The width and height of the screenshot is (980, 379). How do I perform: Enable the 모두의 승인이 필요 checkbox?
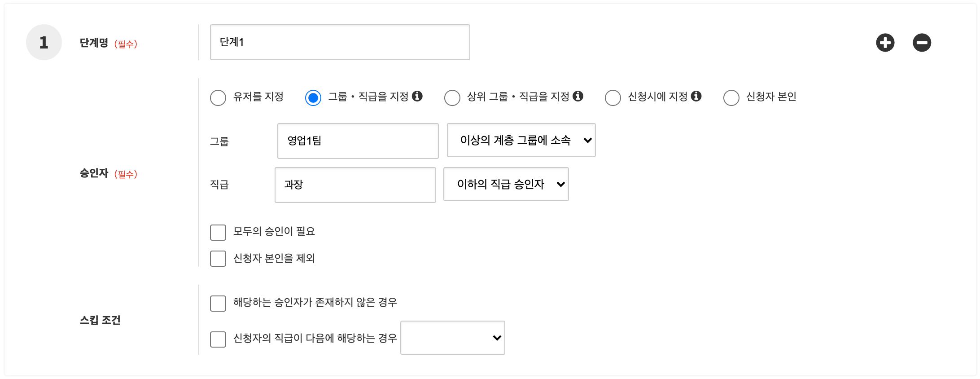[x=218, y=233]
